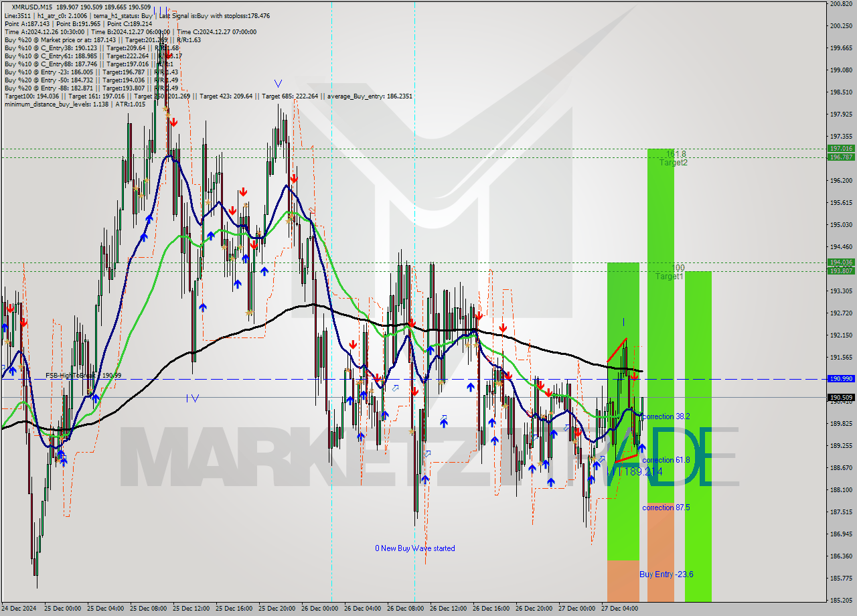The height and width of the screenshot is (616, 857).
Task: Click the 188.100 price axis value
Action: pyautogui.click(x=841, y=490)
